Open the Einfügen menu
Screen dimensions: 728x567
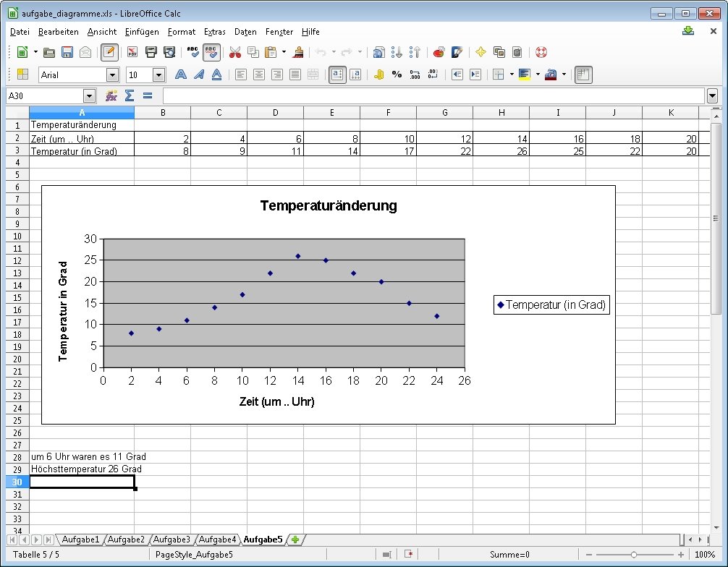pos(141,32)
